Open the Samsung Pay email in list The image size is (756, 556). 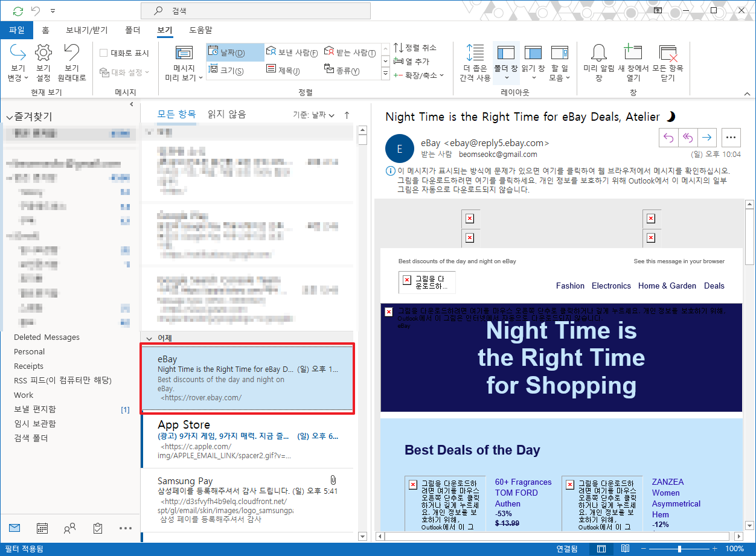click(249, 500)
